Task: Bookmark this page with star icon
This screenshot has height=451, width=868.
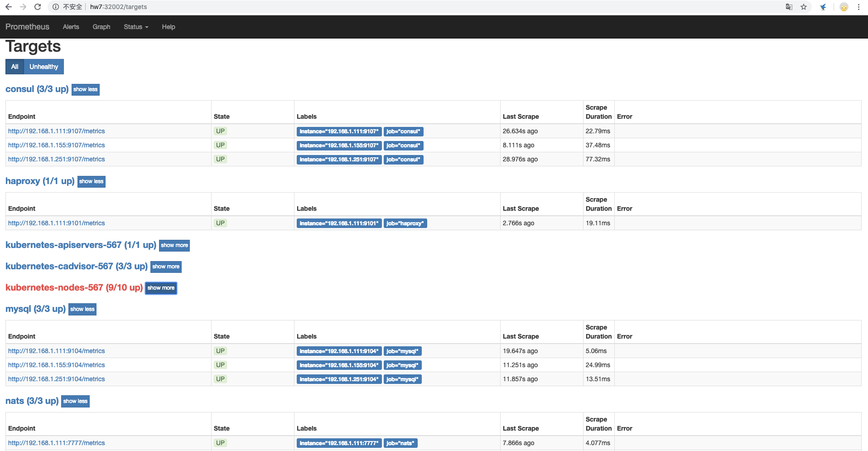Action: (804, 7)
